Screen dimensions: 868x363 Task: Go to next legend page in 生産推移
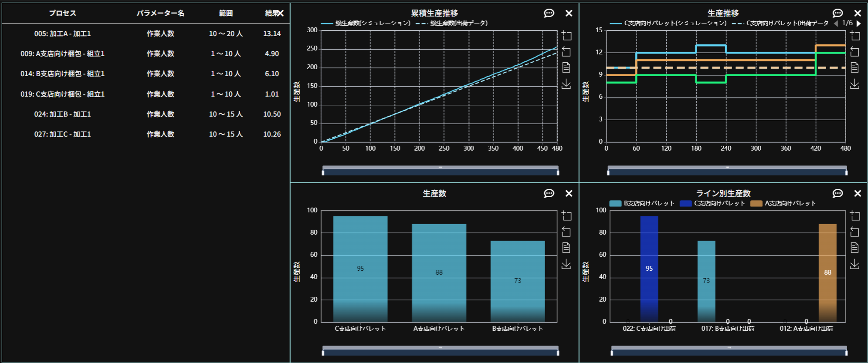(x=859, y=24)
